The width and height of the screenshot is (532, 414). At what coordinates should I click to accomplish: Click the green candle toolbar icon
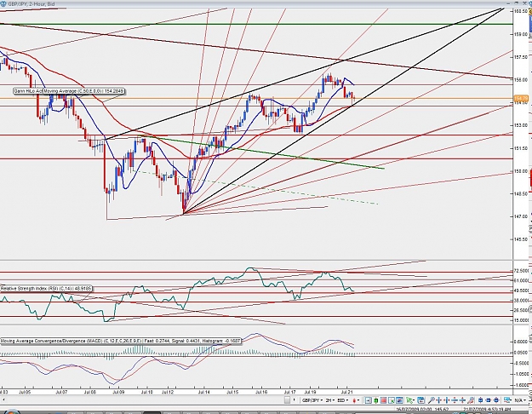[x=376, y=400]
